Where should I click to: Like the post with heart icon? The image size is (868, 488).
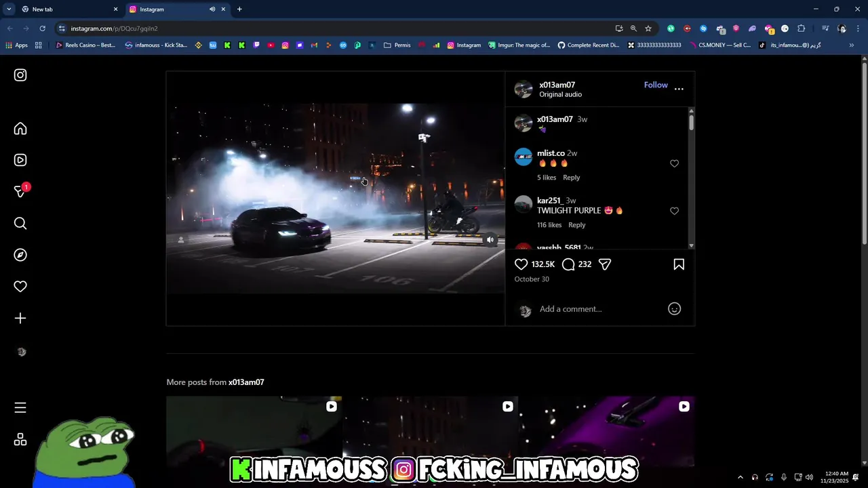[521, 264]
